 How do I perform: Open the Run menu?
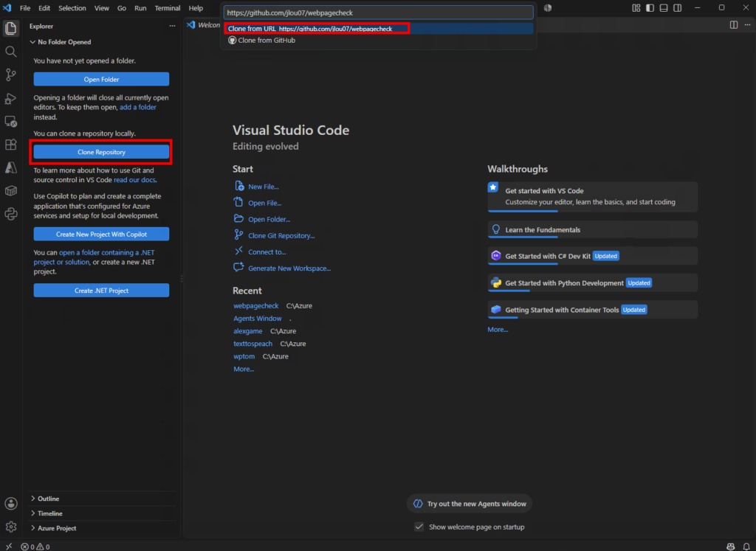click(140, 8)
